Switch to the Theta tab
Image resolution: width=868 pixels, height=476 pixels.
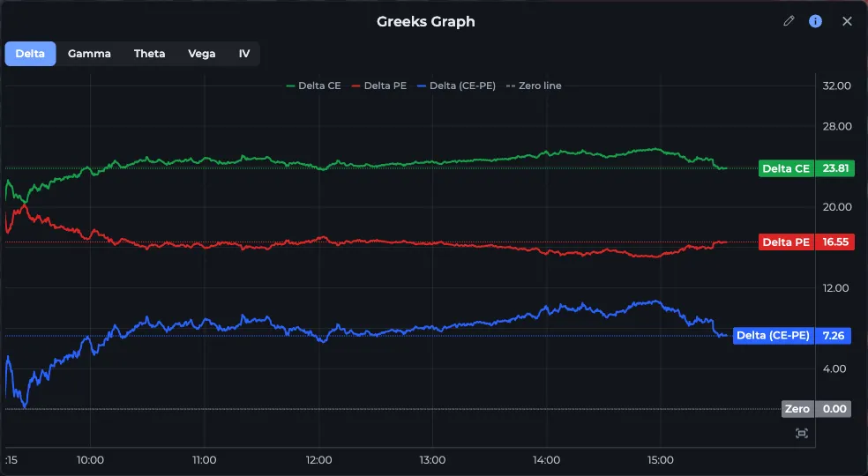click(149, 54)
